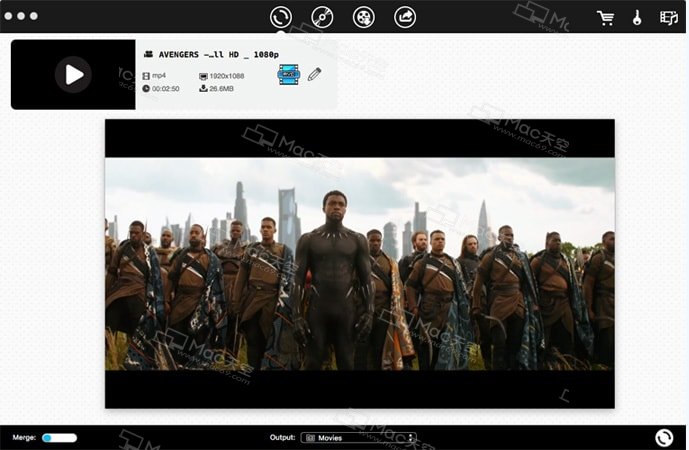Open the Convert tab icon in top toolbar
The height and width of the screenshot is (450, 689).
(281, 17)
